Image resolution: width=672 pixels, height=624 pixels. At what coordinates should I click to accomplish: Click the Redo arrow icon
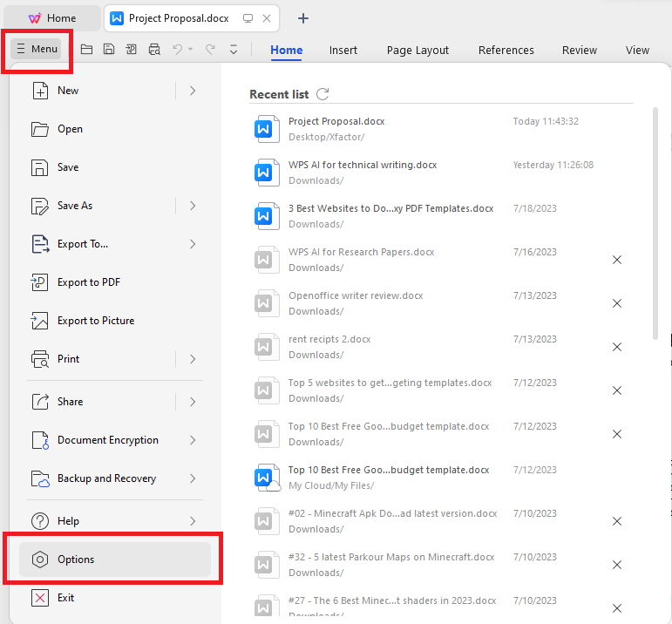click(210, 50)
